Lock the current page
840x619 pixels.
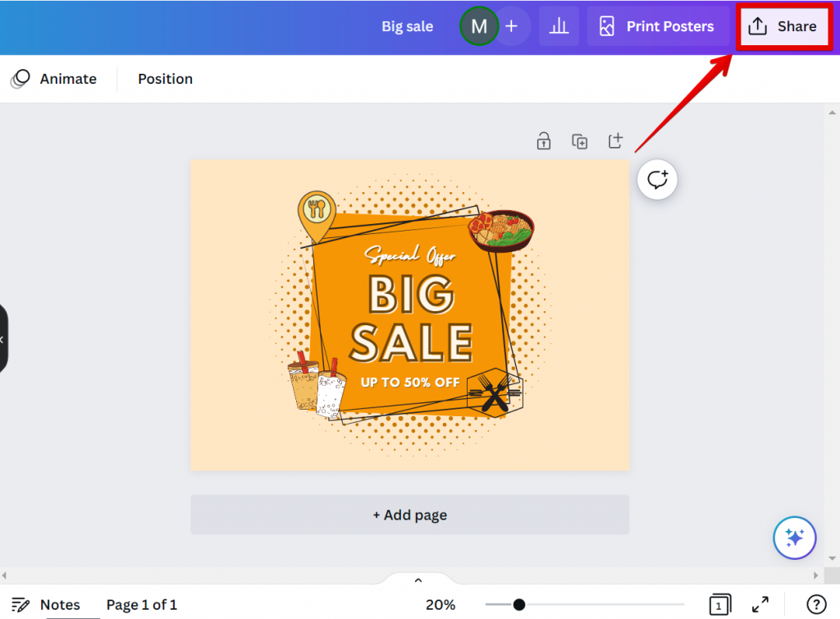pos(543,140)
